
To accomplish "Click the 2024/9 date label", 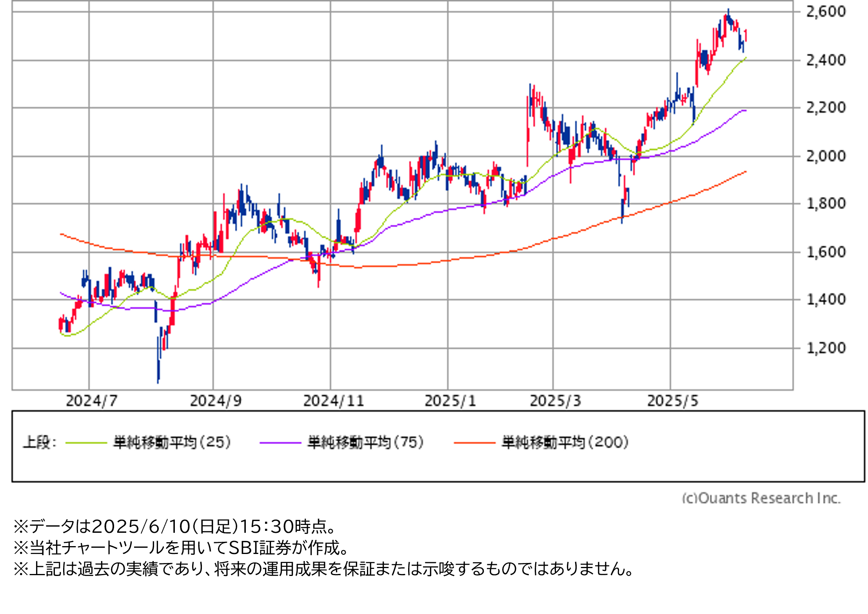I will (x=216, y=401).
